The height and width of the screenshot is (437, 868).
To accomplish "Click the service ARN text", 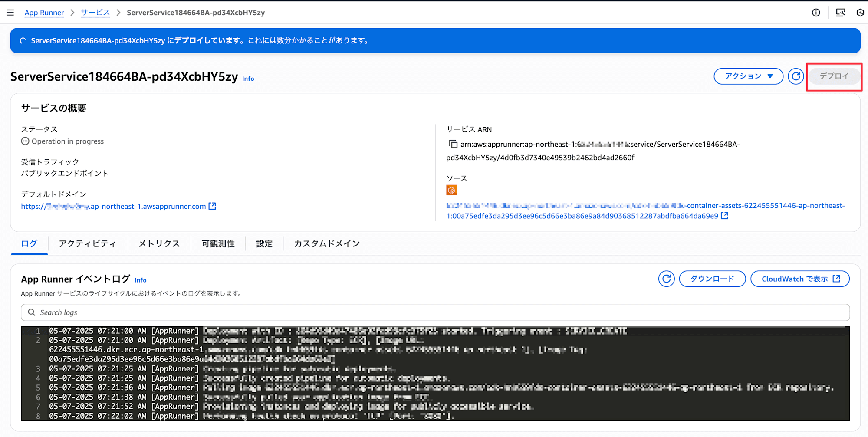I will 593,151.
